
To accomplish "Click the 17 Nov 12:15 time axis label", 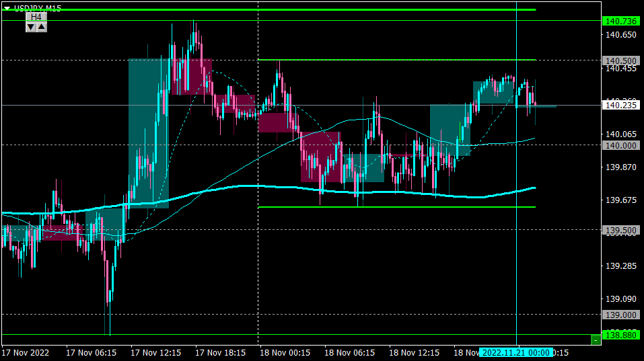I will coord(155,353).
